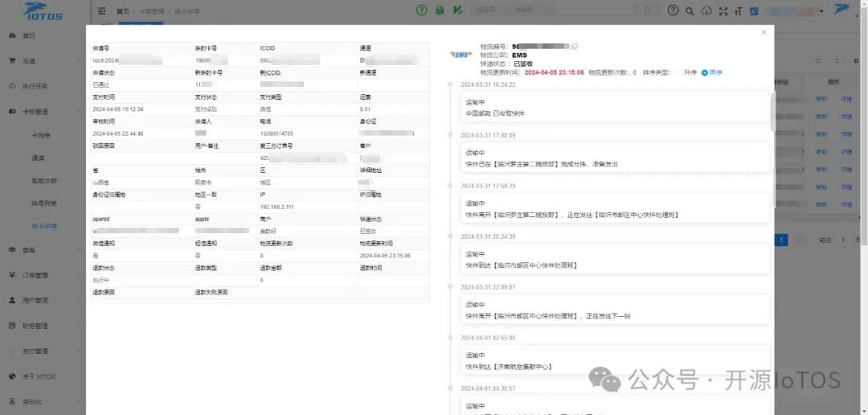Click the background table column settings icon
Image resolution: width=868 pixels, height=415 pixels.
click(855, 60)
